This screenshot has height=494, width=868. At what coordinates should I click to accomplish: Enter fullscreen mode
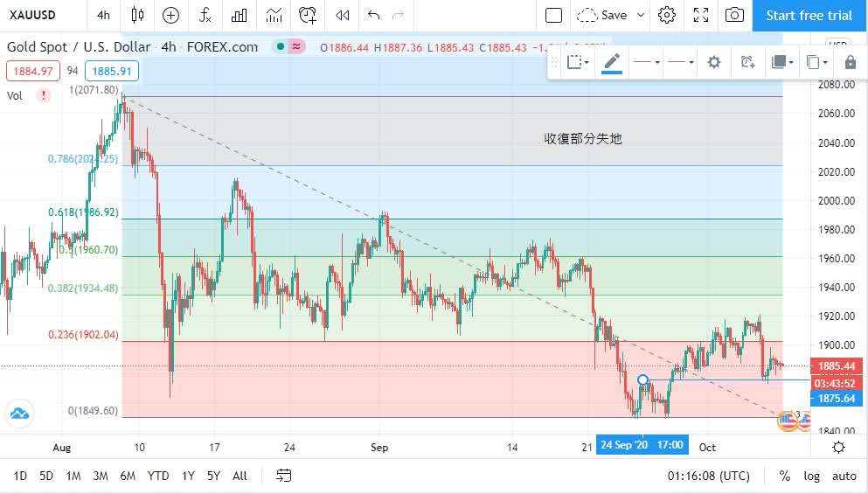[x=701, y=15]
